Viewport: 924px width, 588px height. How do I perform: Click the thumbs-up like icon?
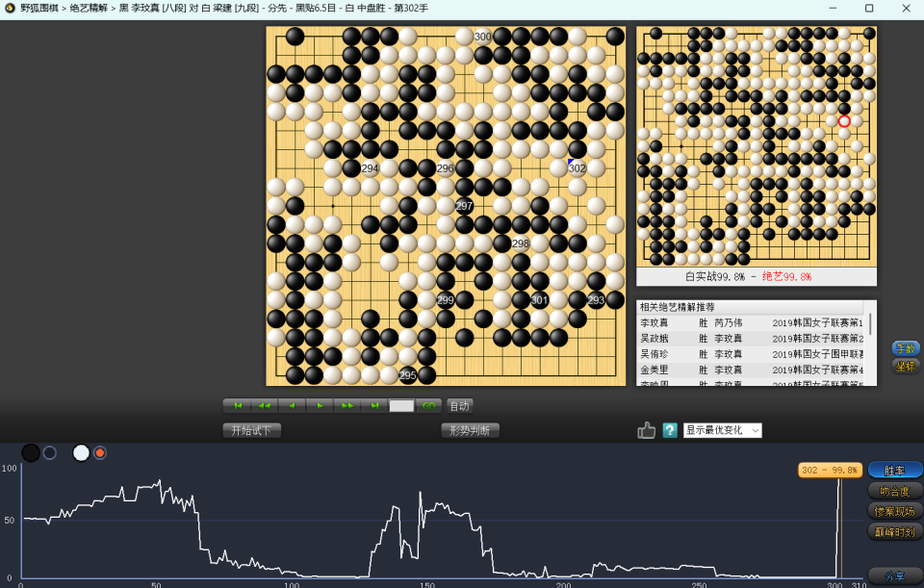pyautogui.click(x=647, y=430)
